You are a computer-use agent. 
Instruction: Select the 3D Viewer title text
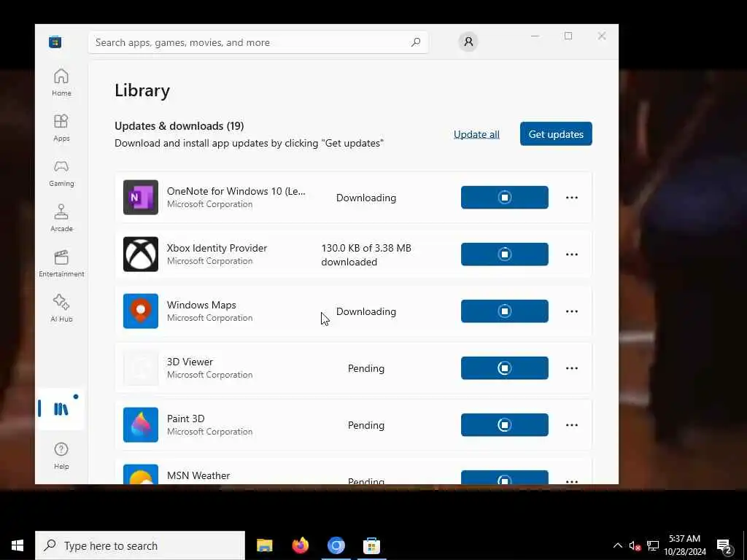pyautogui.click(x=190, y=362)
